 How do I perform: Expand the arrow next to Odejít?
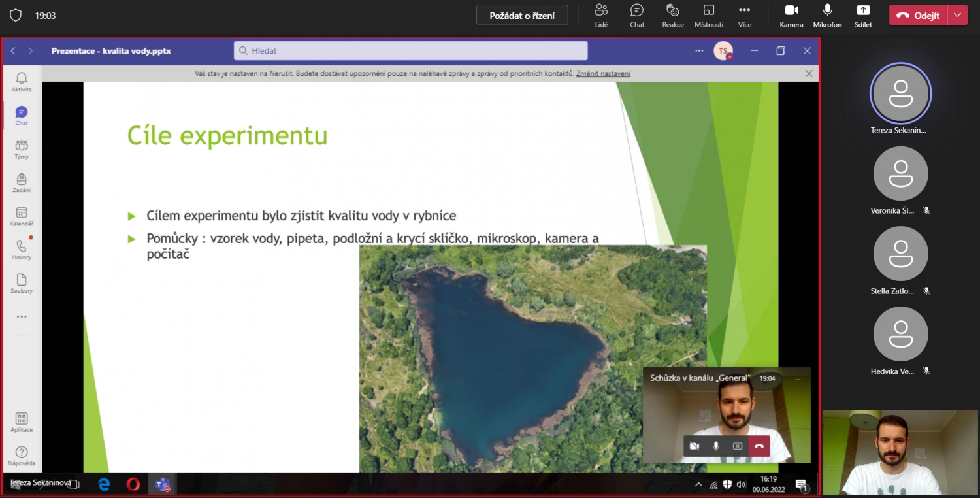[958, 16]
